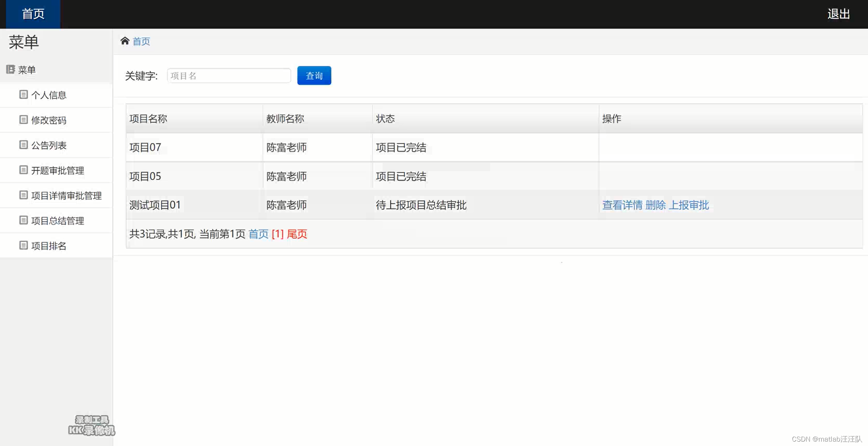The image size is (868, 446).
Task: Collapse the 菜单 sidebar section header
Action: pyautogui.click(x=26, y=70)
